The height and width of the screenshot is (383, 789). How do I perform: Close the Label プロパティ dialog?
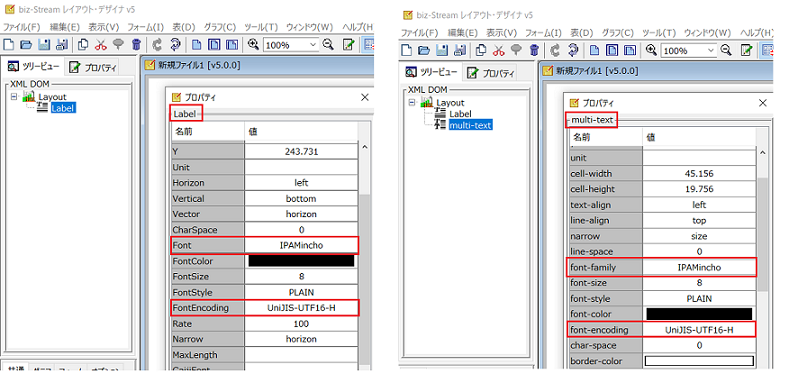tap(365, 97)
